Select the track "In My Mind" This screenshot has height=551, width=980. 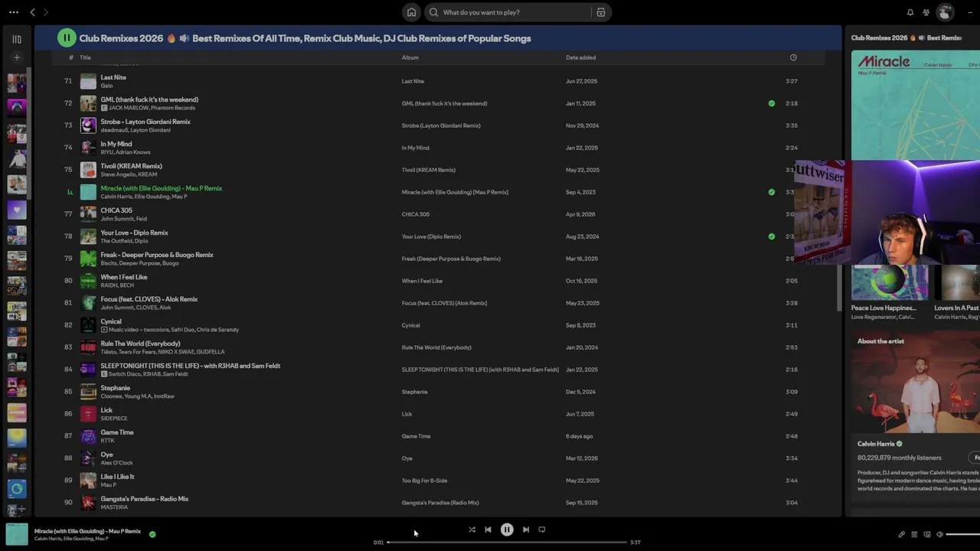(116, 144)
